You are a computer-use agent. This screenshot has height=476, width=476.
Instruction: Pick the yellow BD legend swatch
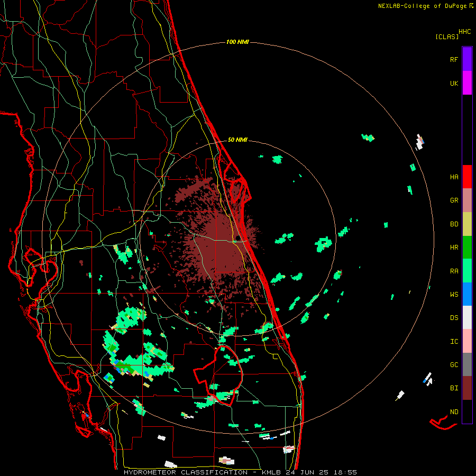pyautogui.click(x=467, y=224)
